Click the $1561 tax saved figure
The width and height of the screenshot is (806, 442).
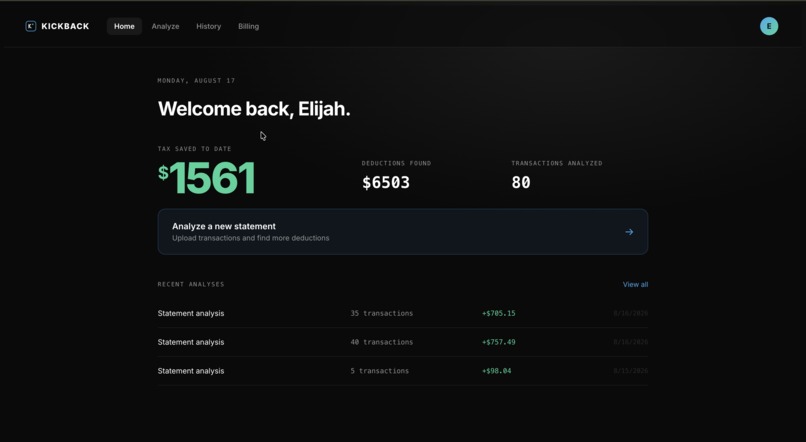207,178
